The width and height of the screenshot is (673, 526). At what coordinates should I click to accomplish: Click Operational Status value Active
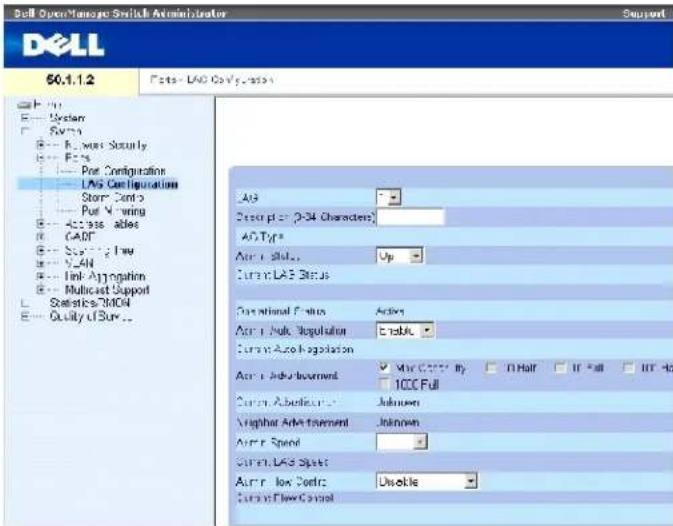(x=390, y=311)
